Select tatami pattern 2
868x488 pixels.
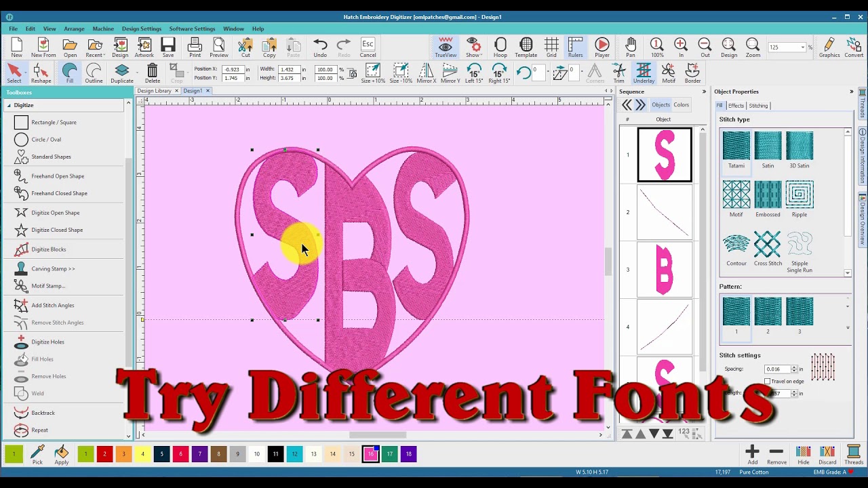[x=768, y=315]
